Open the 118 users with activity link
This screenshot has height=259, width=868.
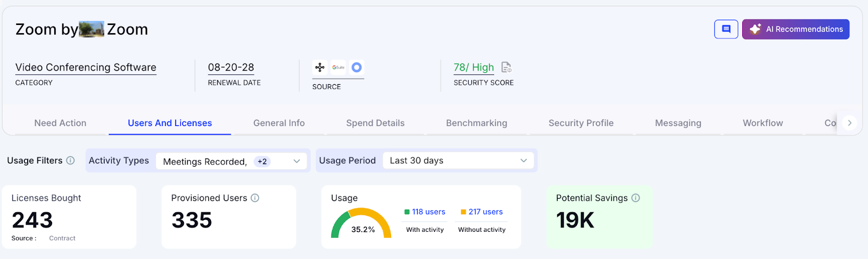tap(429, 212)
